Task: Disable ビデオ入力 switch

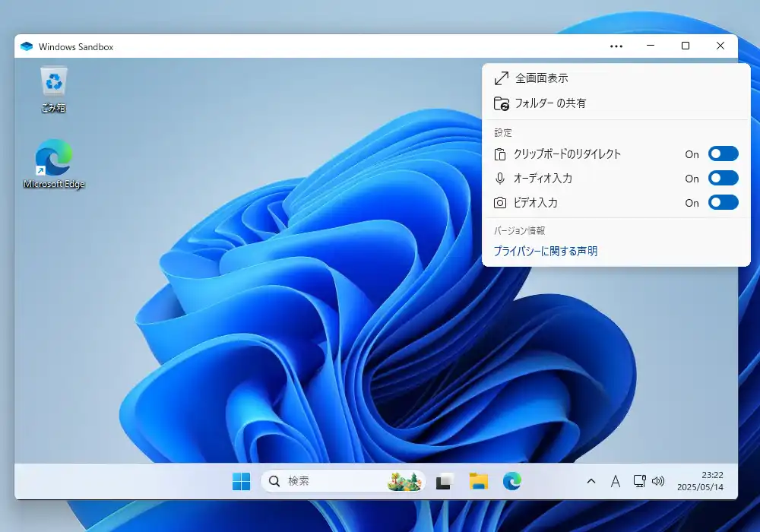Action: pos(724,202)
